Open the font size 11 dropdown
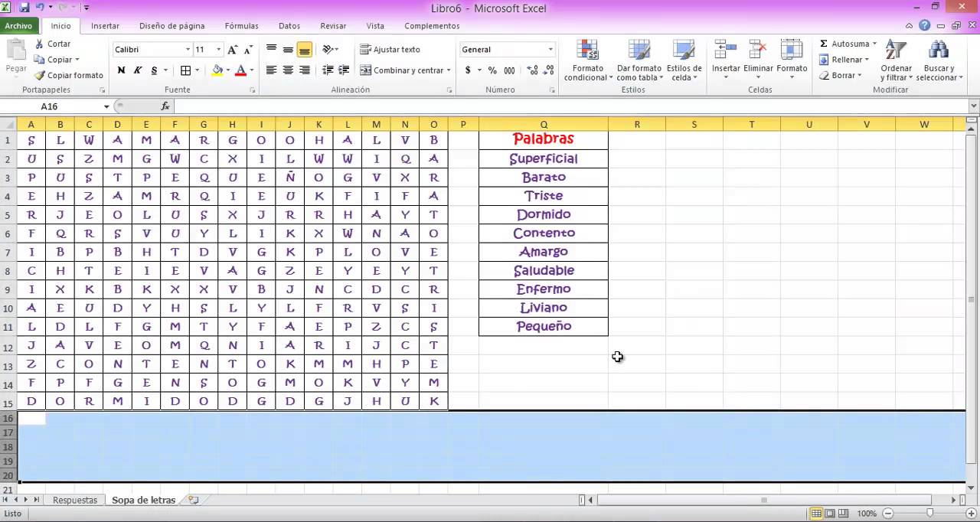The width and height of the screenshot is (980, 522). (218, 49)
